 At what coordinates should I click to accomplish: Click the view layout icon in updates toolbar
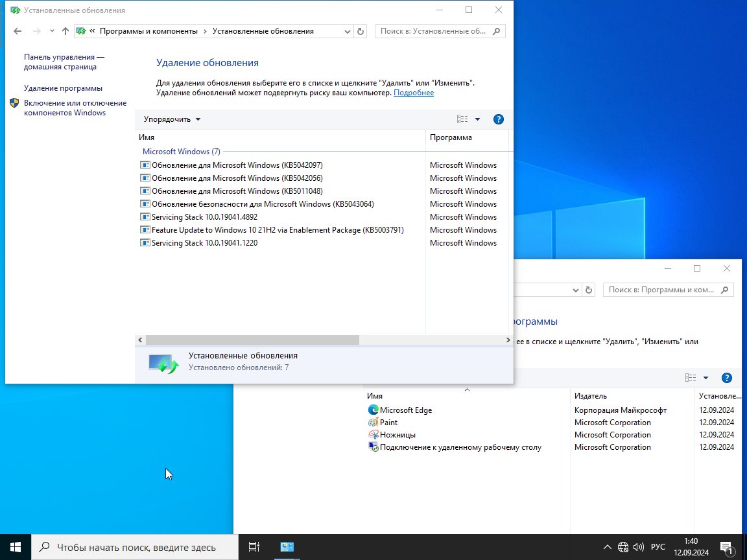pos(462,119)
